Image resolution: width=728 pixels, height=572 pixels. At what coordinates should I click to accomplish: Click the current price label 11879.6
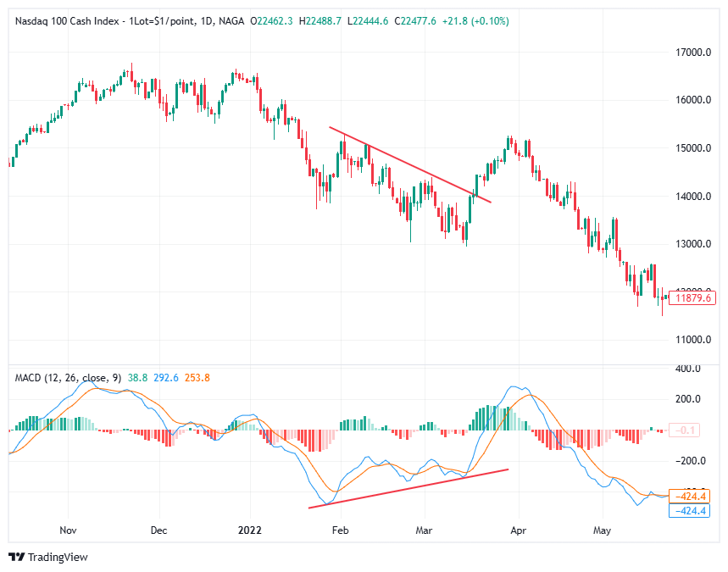693,297
